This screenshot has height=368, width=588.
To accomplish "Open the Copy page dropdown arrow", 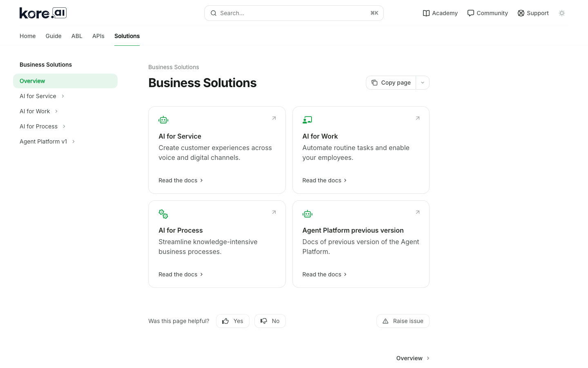I will click(423, 83).
